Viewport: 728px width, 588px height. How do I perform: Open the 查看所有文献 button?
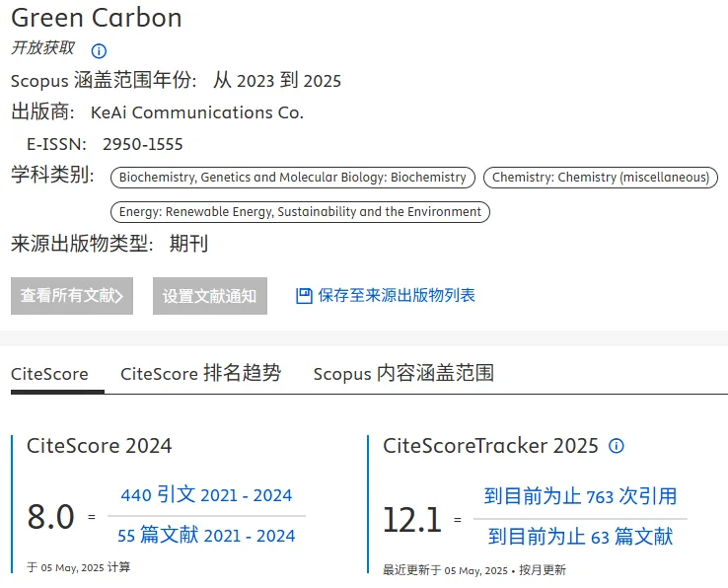(x=72, y=296)
